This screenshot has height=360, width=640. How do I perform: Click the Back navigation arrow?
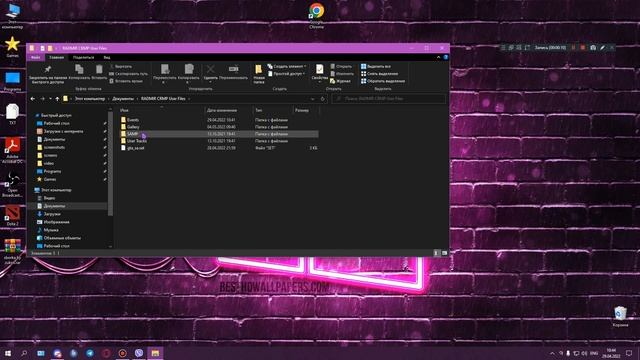[x=33, y=98]
